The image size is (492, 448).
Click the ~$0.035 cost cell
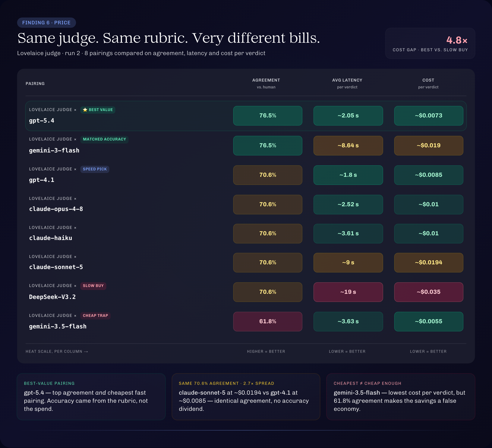pos(429,292)
